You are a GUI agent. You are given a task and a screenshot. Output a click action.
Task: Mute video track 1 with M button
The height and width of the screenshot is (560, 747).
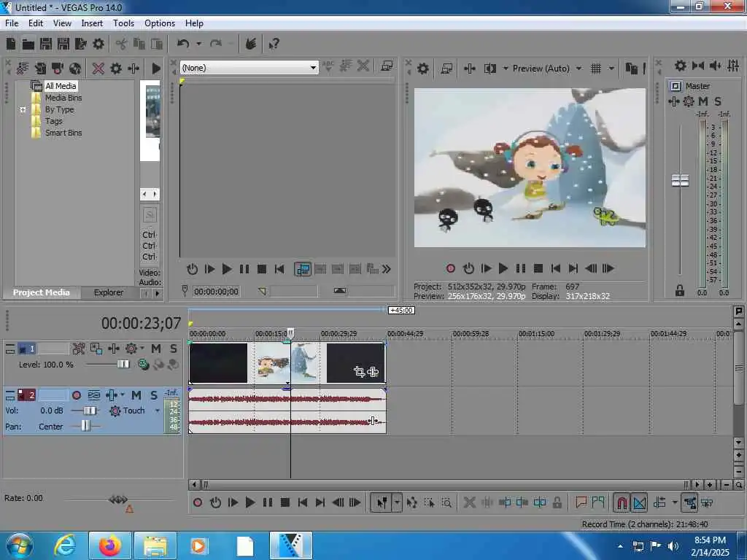coord(156,349)
